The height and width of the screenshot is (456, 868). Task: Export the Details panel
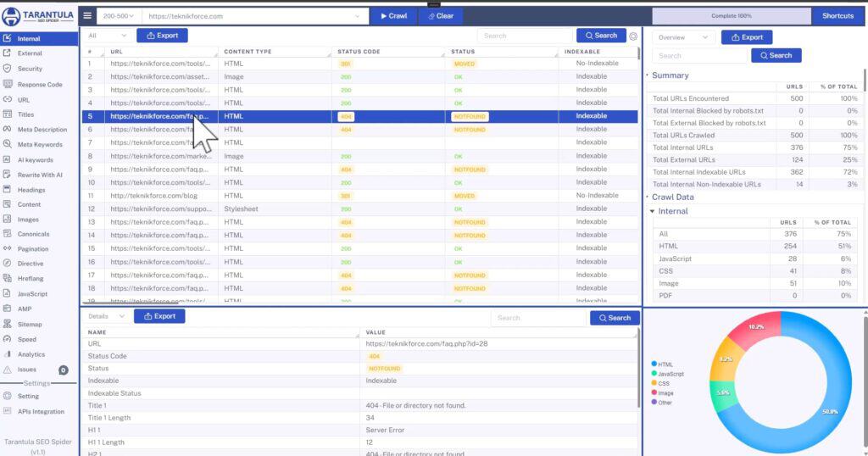point(159,316)
